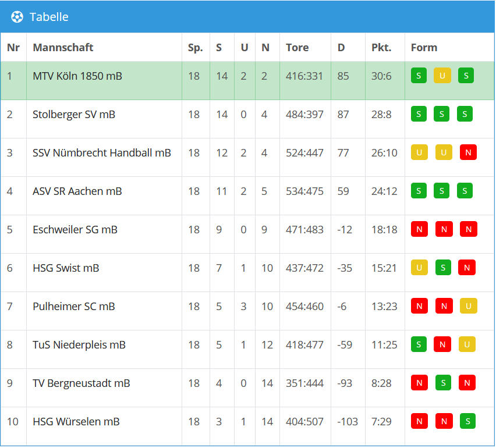496x448 pixels.
Task: Click the Pkt. column header
Action: (381, 48)
